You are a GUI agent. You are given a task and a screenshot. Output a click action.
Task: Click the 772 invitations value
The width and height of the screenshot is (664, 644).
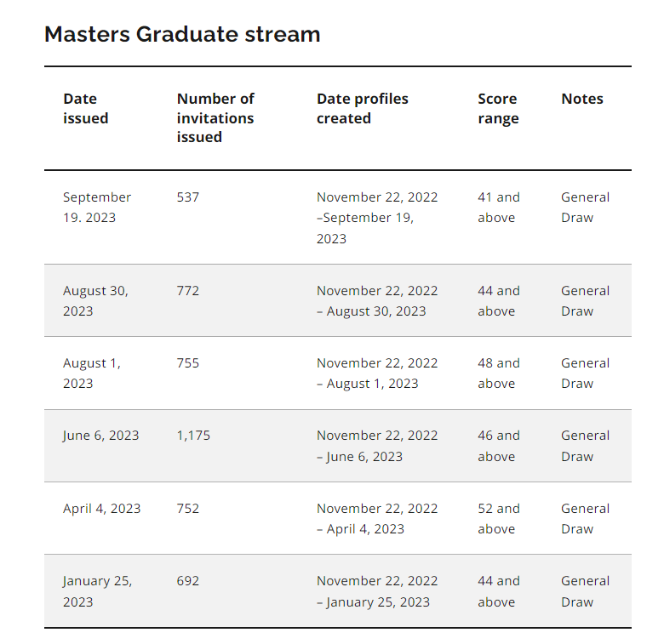click(x=187, y=291)
